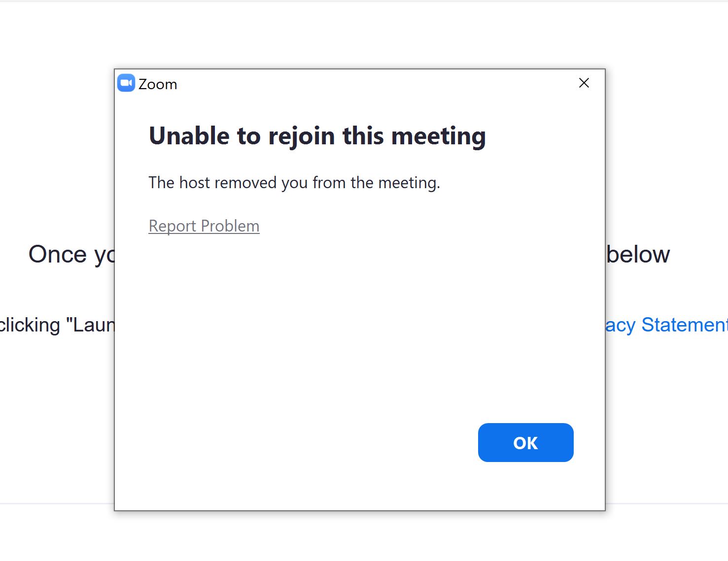Screen dimensions: 728x561
Task: Click the word "Unable" in the heading
Action: pos(189,136)
